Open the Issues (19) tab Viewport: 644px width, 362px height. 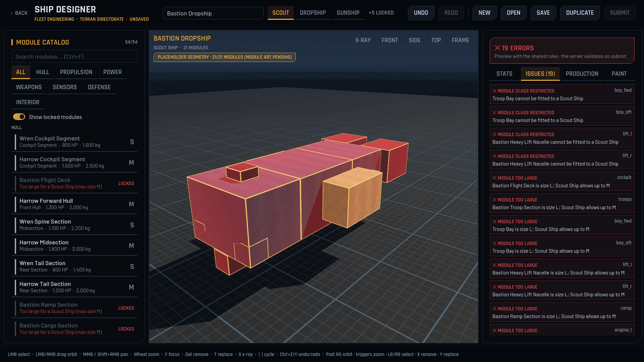click(540, 74)
